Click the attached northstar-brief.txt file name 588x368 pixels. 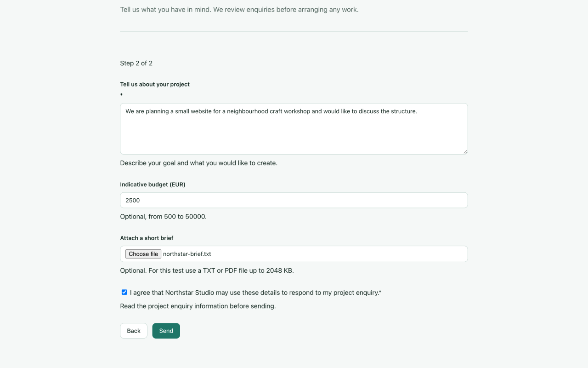pyautogui.click(x=187, y=254)
